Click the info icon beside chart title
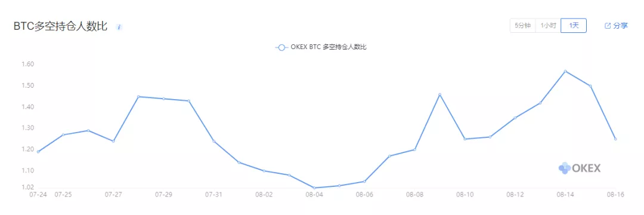The height and width of the screenshot is (215, 644). click(119, 27)
